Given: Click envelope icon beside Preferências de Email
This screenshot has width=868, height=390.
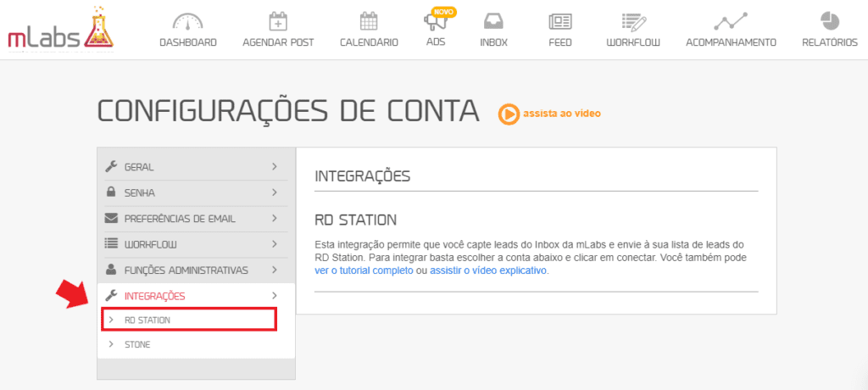Looking at the screenshot, I should pyautogui.click(x=111, y=218).
